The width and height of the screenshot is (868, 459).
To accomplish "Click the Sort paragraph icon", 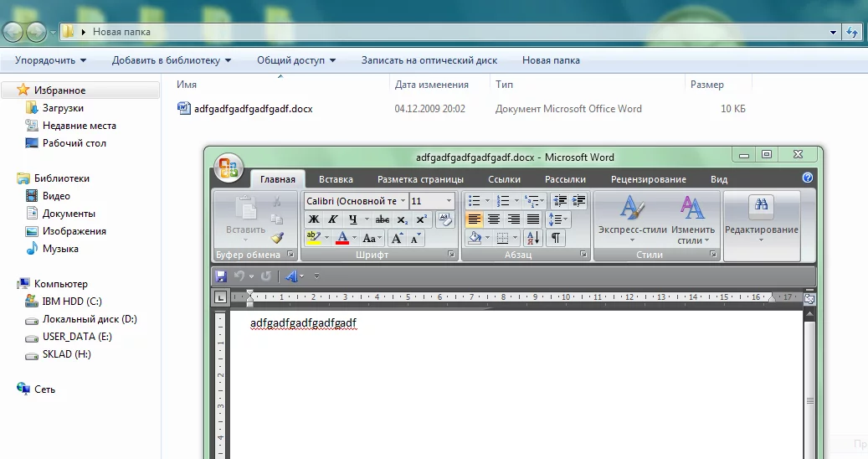I will click(x=532, y=238).
